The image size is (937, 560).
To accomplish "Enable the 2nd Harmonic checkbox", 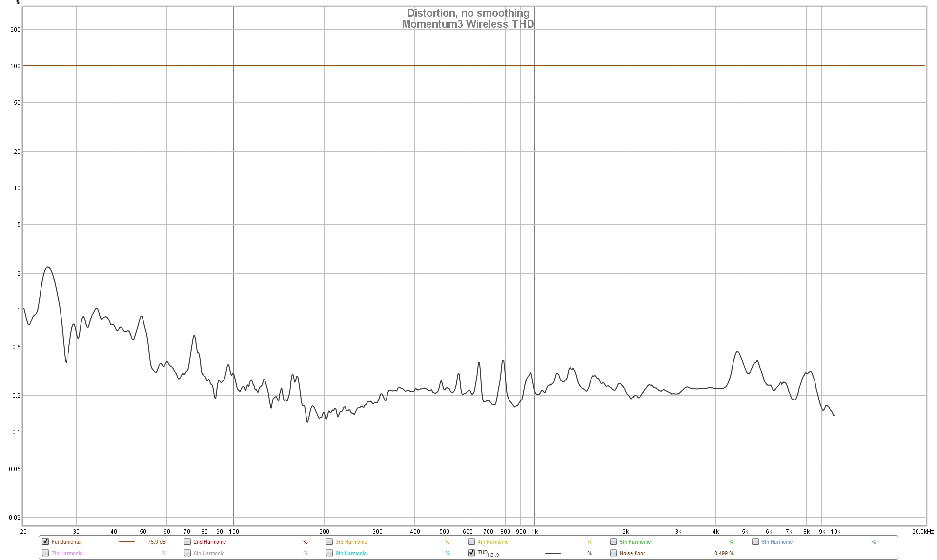I will (187, 541).
